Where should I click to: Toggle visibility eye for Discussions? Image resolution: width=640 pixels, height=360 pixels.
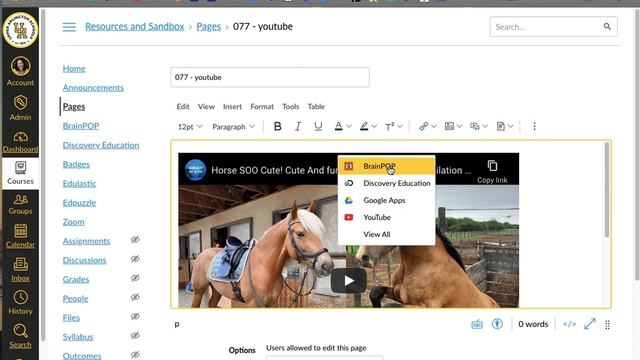[x=135, y=259]
